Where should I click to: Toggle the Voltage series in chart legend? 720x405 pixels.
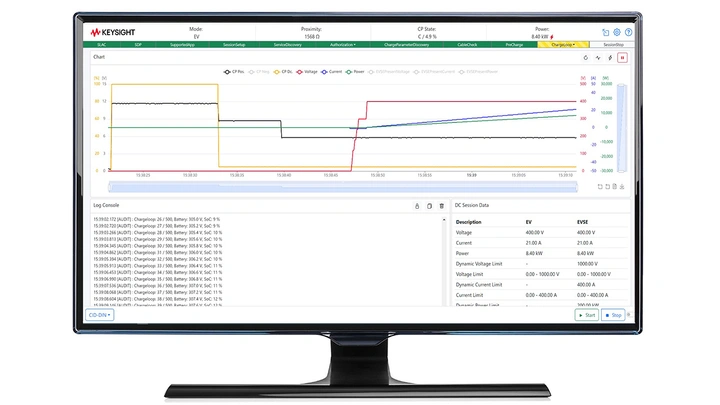(308, 72)
